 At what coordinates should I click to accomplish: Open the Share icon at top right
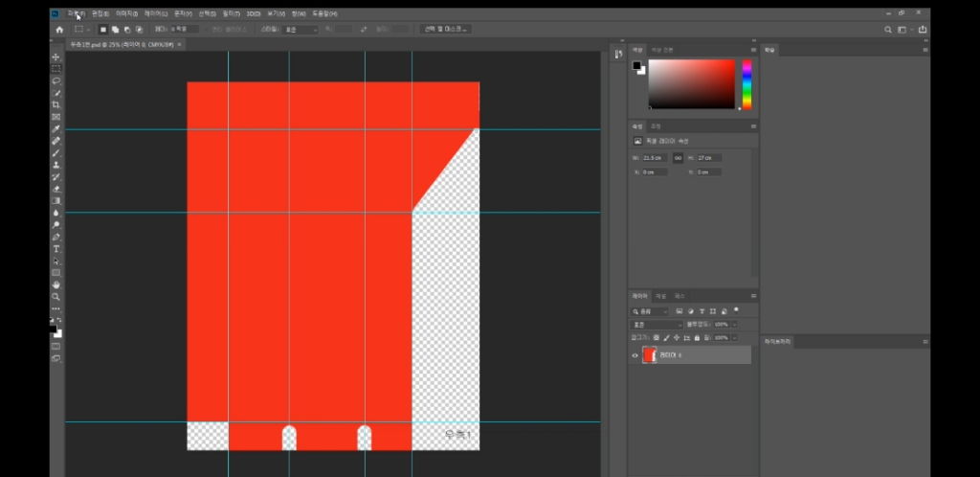coord(924,30)
